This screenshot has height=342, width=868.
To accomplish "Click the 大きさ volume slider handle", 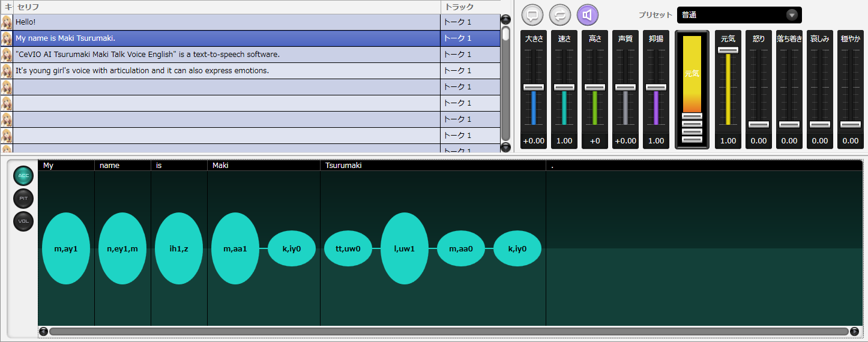I will (x=534, y=87).
